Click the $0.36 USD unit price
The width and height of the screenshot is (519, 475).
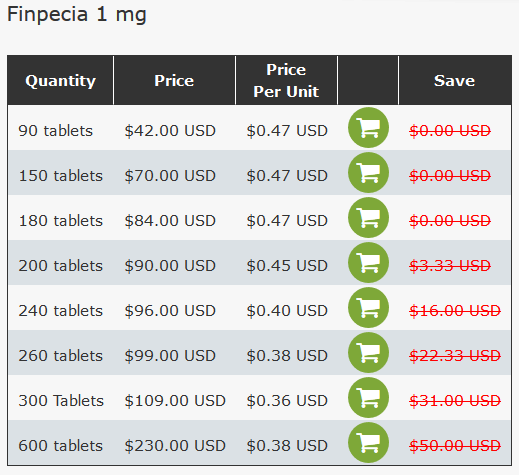pyautogui.click(x=287, y=401)
